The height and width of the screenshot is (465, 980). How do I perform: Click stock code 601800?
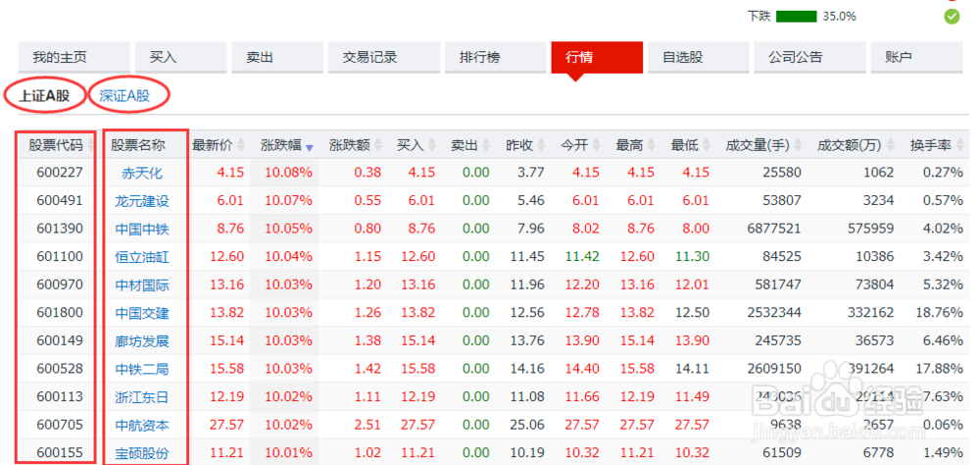(x=60, y=312)
